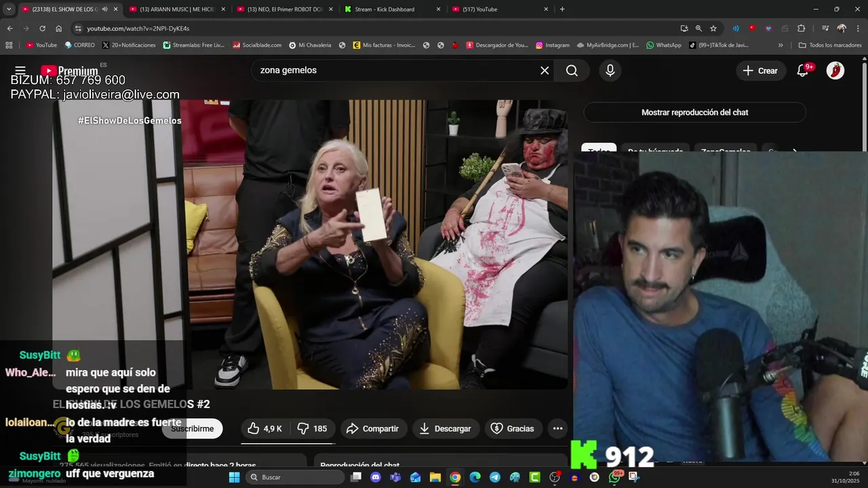Reload the page in Chrome
The height and width of the screenshot is (488, 868).
tap(42, 28)
